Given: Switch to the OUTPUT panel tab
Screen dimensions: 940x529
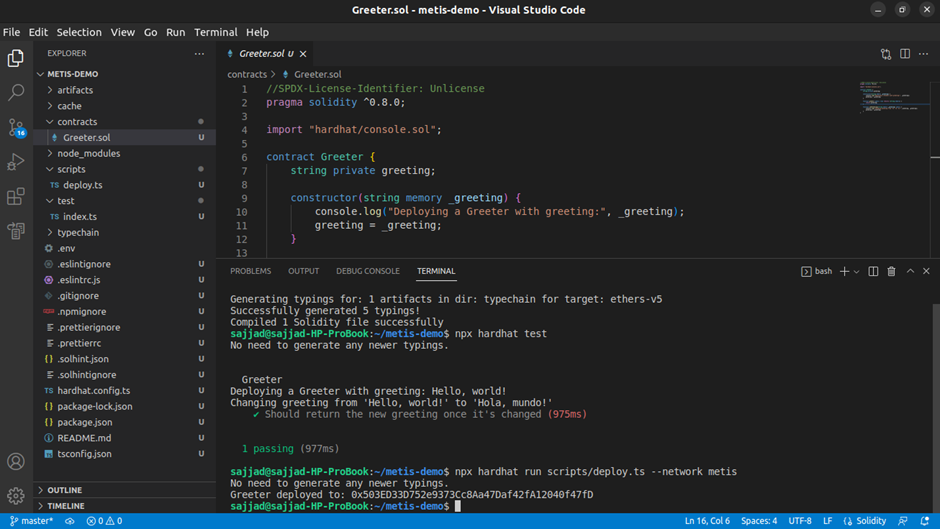Looking at the screenshot, I should (x=303, y=271).
